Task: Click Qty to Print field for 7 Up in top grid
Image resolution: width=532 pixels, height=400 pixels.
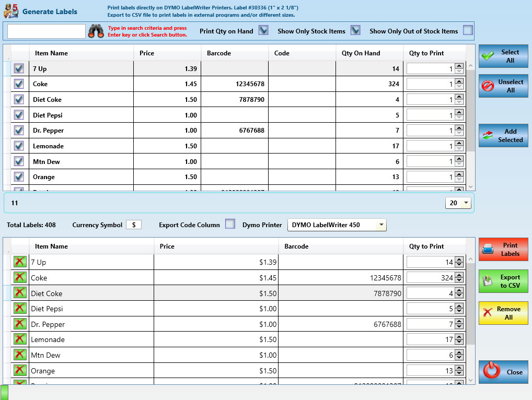Action: [x=430, y=68]
